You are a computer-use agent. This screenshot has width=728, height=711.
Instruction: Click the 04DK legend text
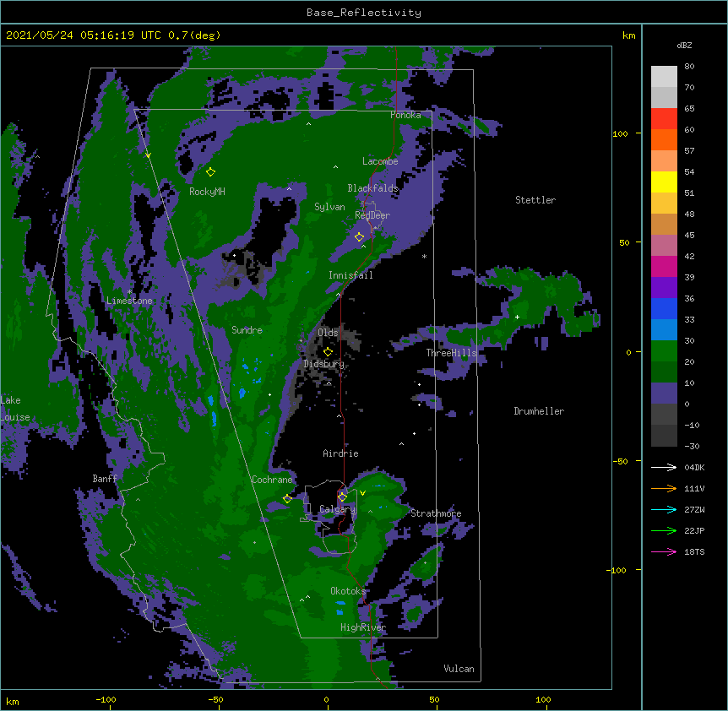click(694, 467)
